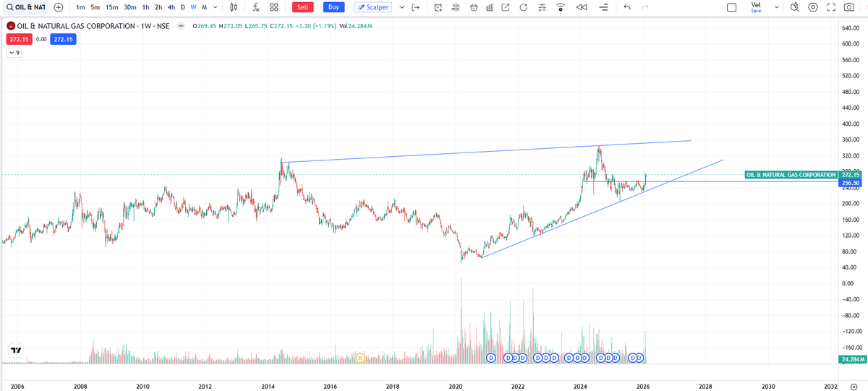Screen dimensions: 868x391
Task: Select the 1h timeframe
Action: click(146, 7)
